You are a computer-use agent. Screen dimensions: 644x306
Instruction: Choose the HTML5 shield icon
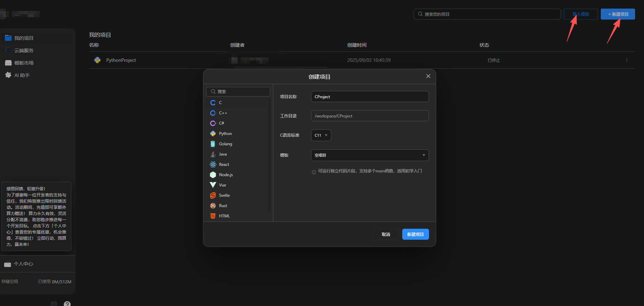(213, 216)
